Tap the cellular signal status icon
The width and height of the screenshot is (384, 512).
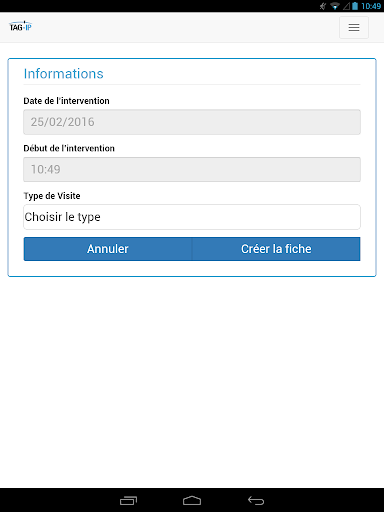346,6
